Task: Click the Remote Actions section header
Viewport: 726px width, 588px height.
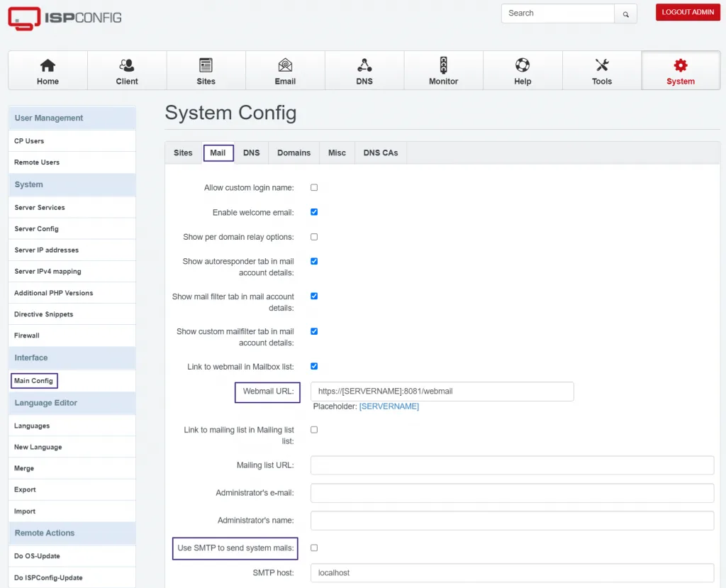Action: point(72,533)
